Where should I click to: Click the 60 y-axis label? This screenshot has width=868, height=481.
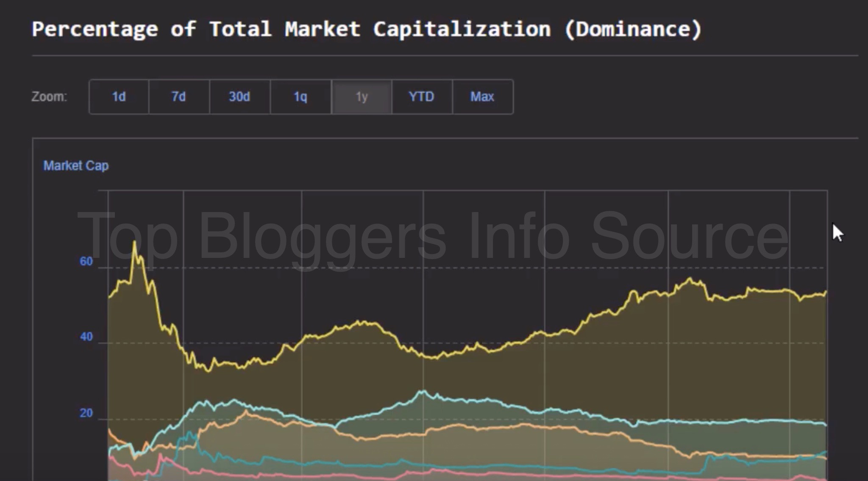coord(86,261)
